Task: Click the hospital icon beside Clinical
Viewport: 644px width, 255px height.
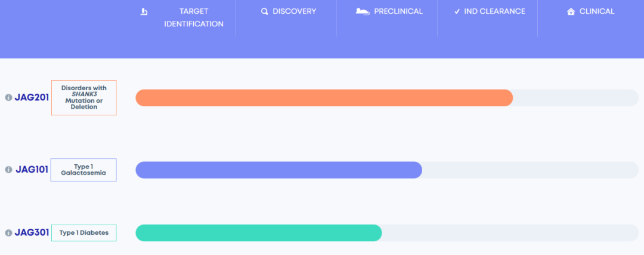Action: coord(571,11)
